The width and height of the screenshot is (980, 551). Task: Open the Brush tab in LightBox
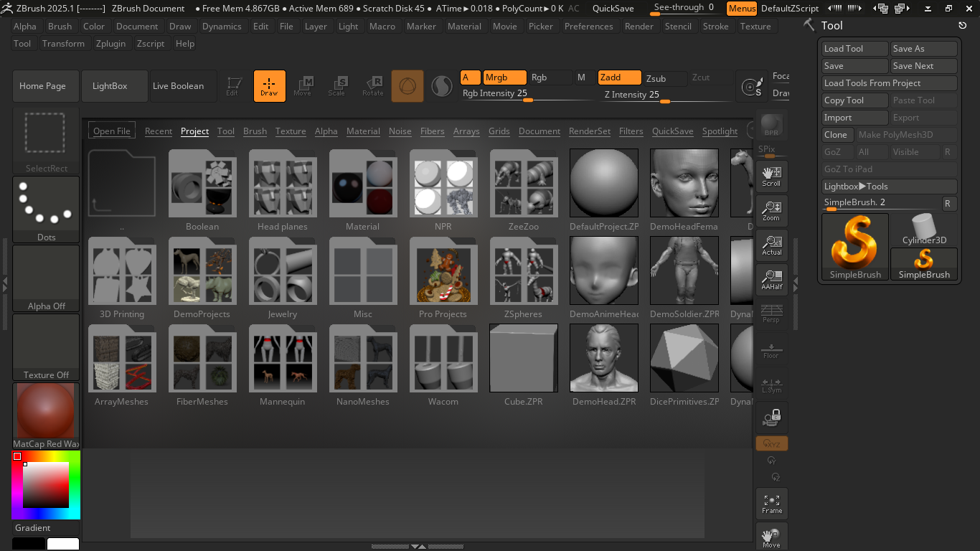pyautogui.click(x=255, y=131)
